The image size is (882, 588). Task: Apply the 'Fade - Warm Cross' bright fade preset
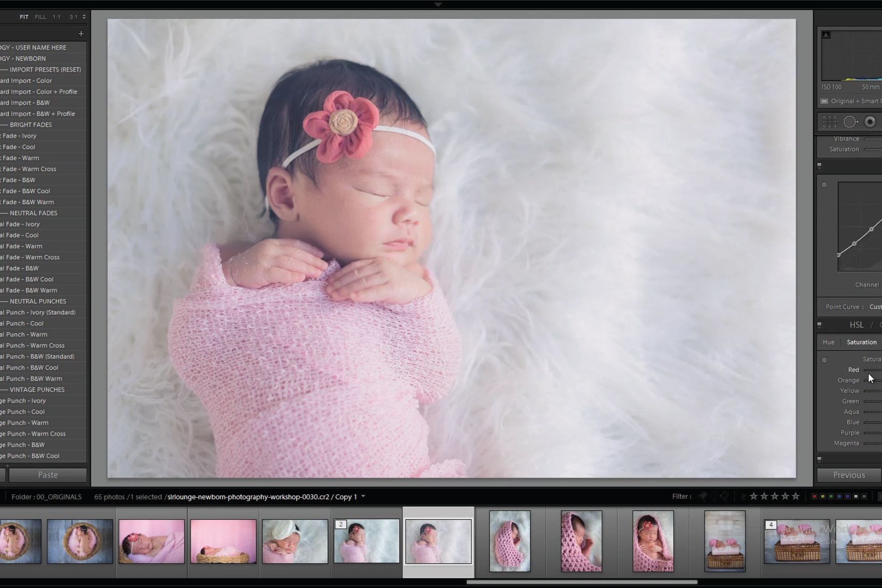click(x=43, y=169)
